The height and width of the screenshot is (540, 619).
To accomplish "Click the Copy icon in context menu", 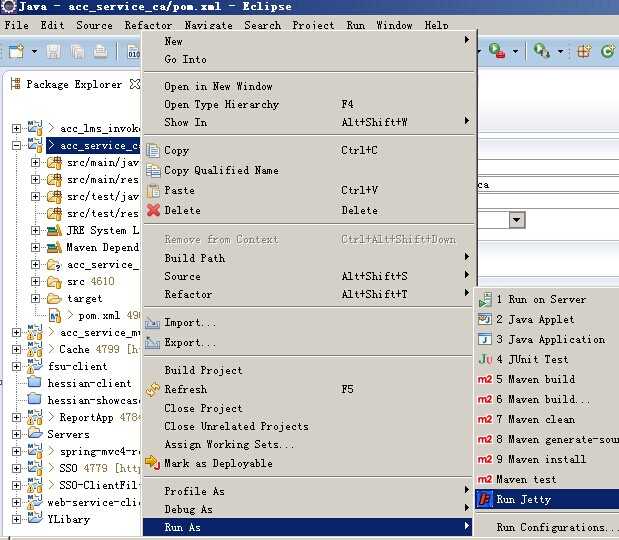I will 153,150.
